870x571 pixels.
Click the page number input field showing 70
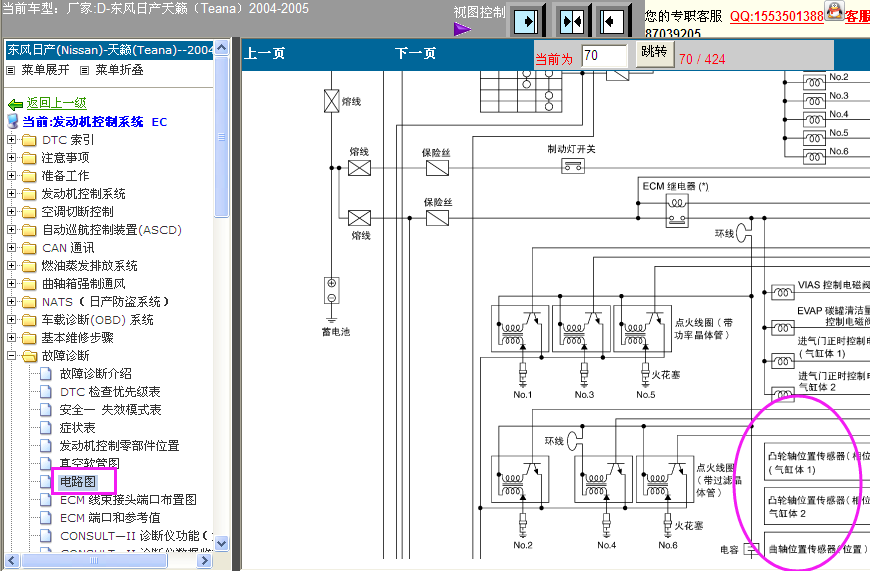605,55
